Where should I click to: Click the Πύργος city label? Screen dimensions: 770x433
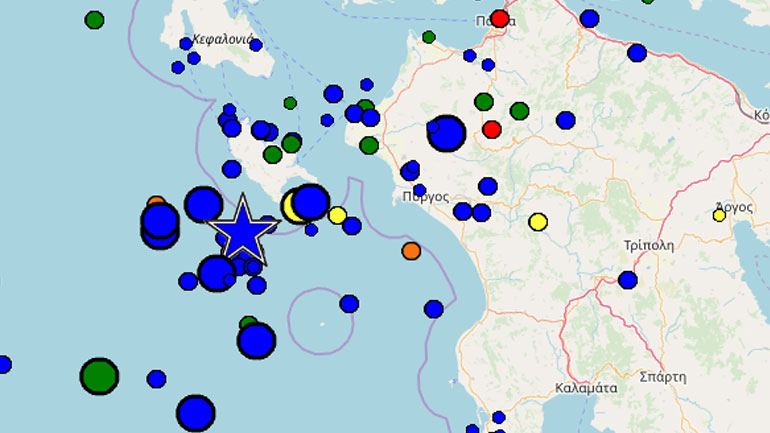426,196
